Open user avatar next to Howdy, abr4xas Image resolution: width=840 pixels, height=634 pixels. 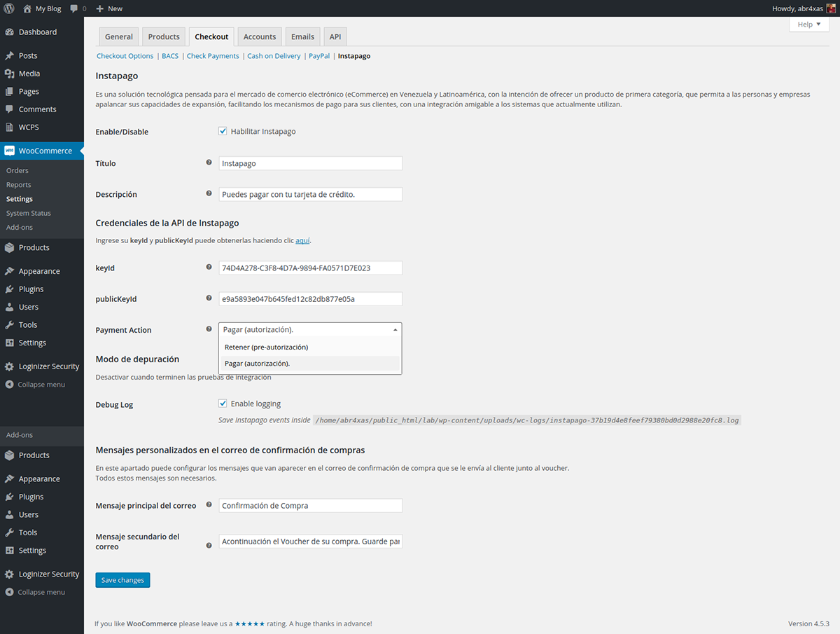coord(831,8)
